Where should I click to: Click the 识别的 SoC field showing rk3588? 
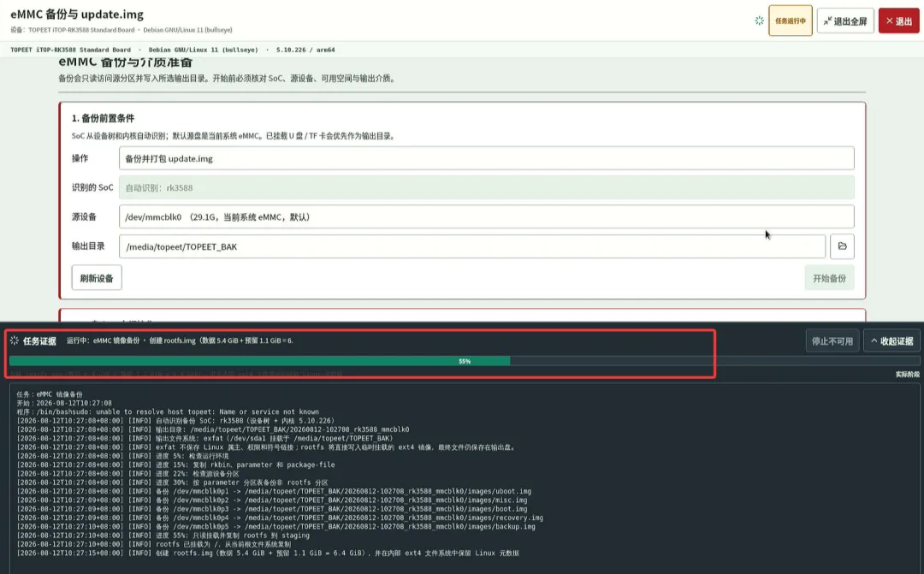[x=486, y=187]
